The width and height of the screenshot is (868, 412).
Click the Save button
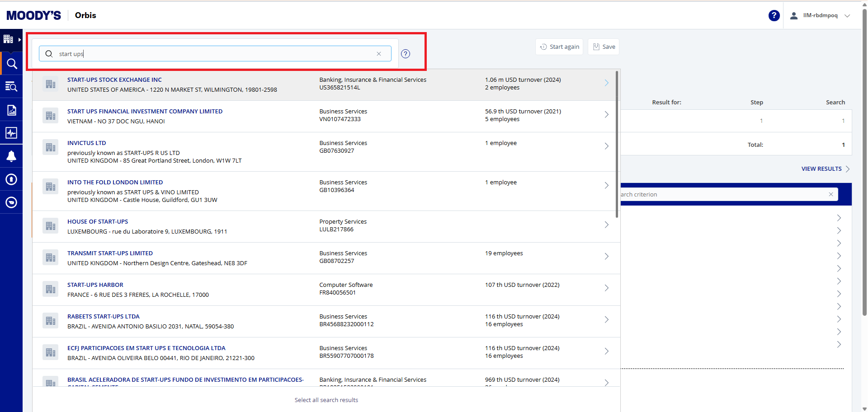(x=604, y=47)
